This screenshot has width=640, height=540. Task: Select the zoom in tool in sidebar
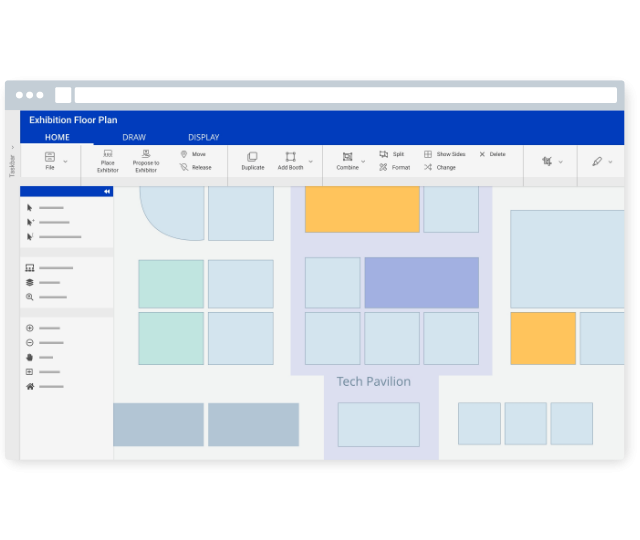pos(30,328)
